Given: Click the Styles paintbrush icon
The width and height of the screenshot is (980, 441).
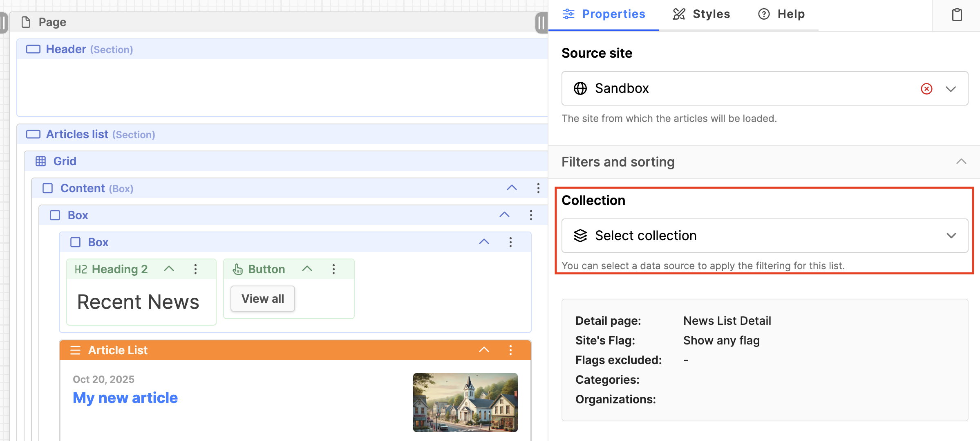Looking at the screenshot, I should [x=679, y=14].
